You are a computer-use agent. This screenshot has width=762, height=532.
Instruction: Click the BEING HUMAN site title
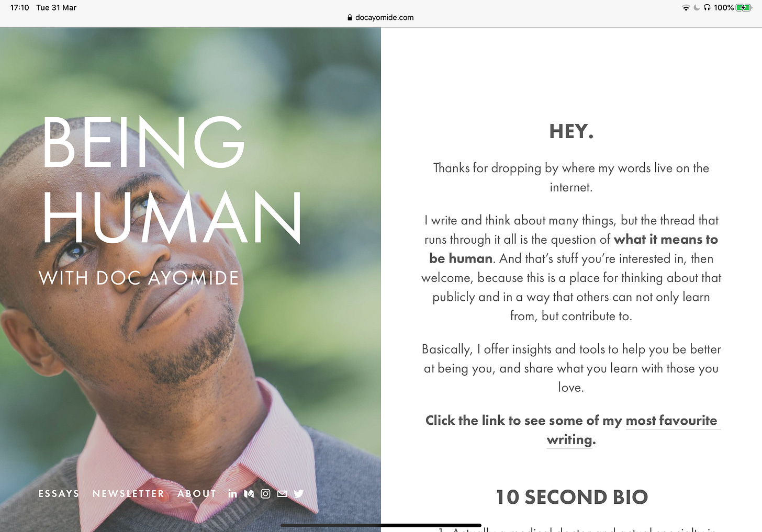[x=172, y=180]
